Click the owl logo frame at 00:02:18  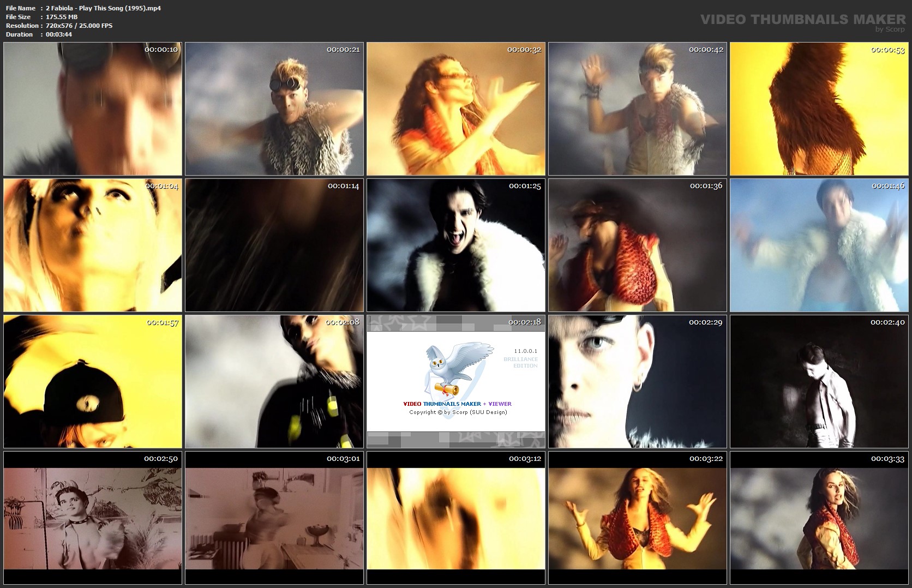pos(456,382)
